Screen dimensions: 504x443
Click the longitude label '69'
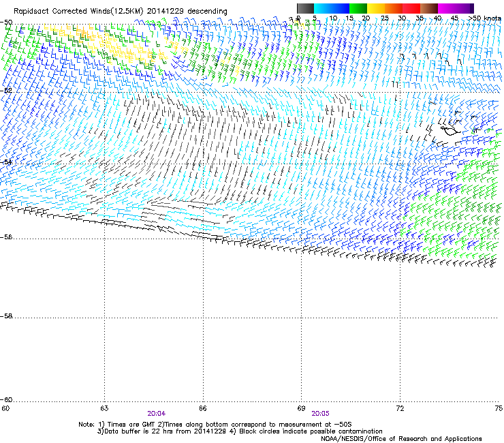[x=301, y=408]
